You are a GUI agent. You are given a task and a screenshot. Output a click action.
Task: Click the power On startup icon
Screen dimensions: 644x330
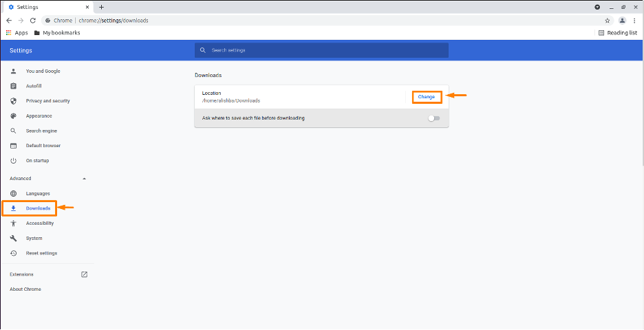(x=14, y=161)
